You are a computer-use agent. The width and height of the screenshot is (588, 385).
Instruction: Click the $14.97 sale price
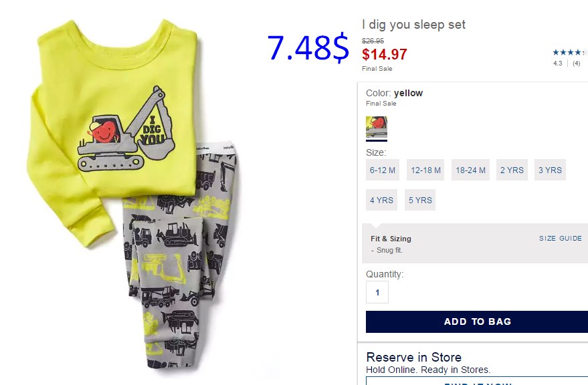point(385,54)
